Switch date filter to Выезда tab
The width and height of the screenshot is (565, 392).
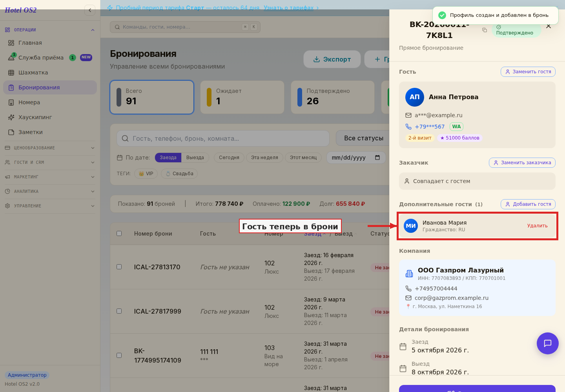coord(195,158)
